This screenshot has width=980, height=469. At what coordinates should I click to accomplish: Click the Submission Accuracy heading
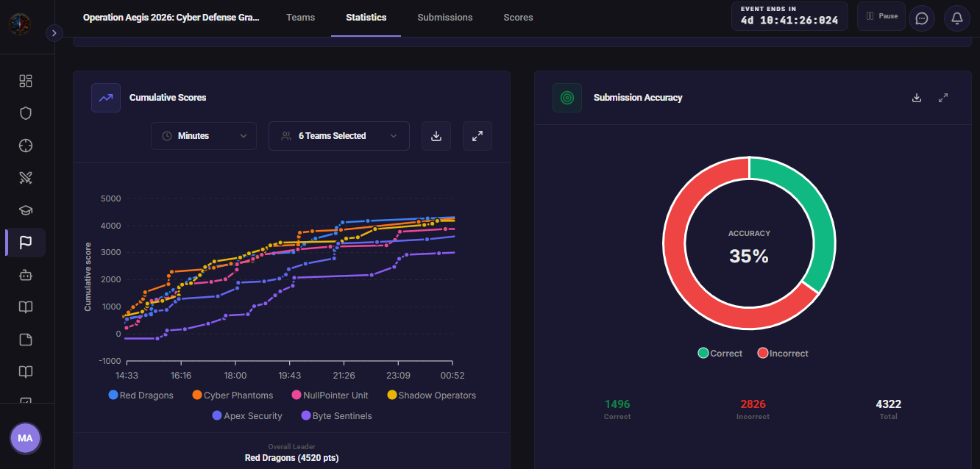638,98
